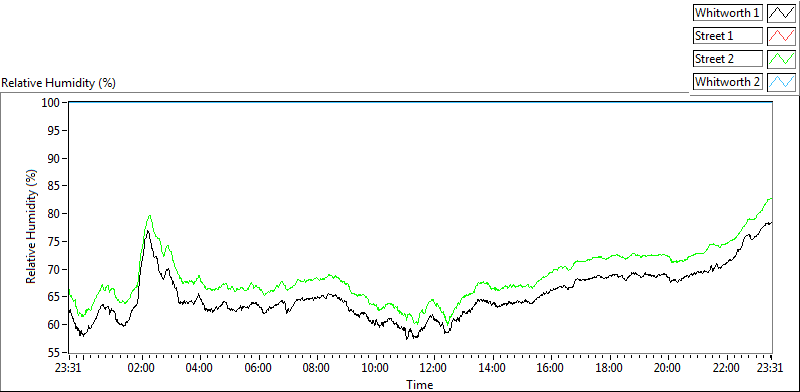The image size is (800, 392).
Task: Click the vertical Relative Humidity (%) axis label
Action: click(x=32, y=228)
